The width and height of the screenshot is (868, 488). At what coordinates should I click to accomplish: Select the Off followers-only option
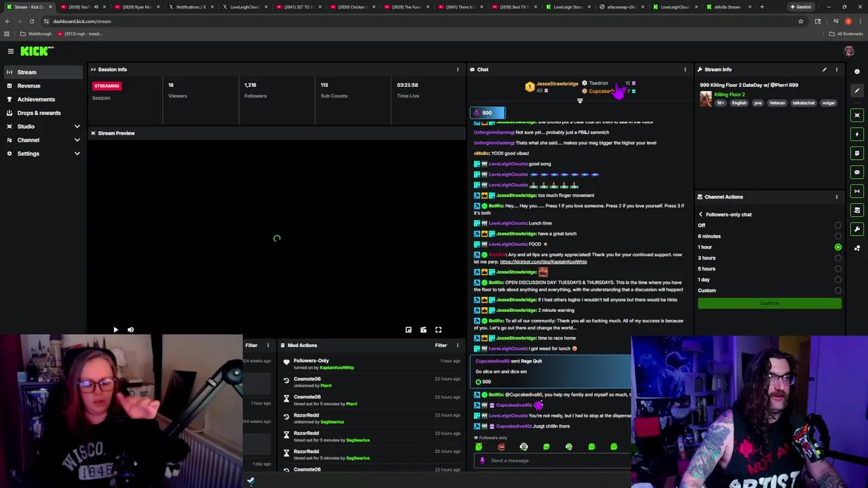[838, 226]
